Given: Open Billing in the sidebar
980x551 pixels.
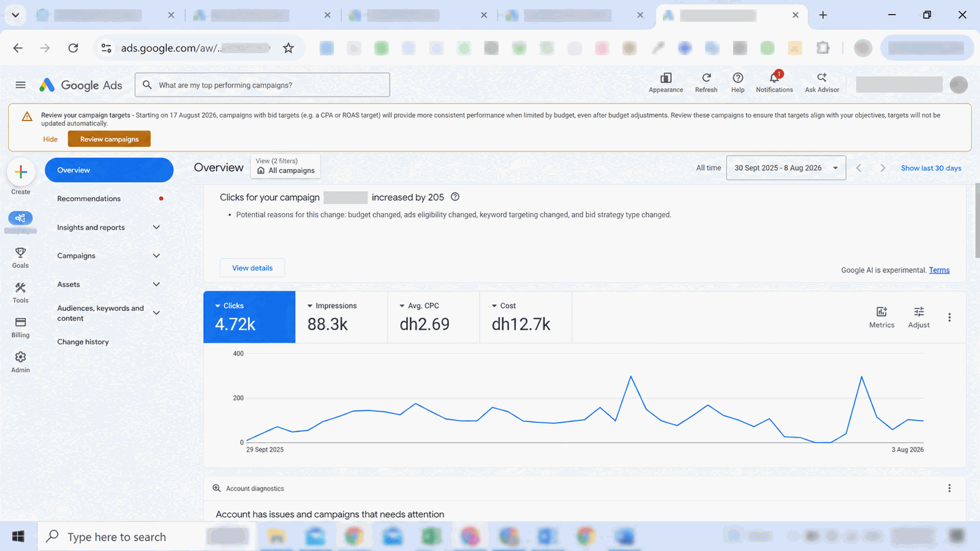Looking at the screenshot, I should 20,328.
